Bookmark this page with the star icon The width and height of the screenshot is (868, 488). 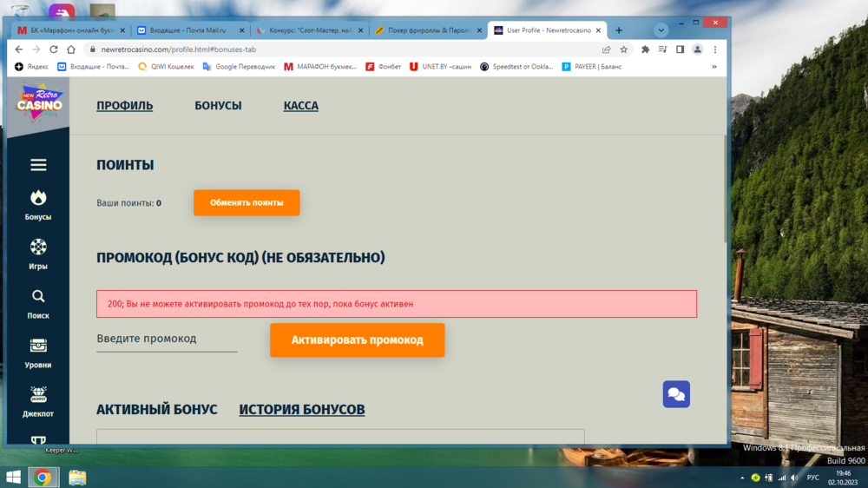[623, 49]
